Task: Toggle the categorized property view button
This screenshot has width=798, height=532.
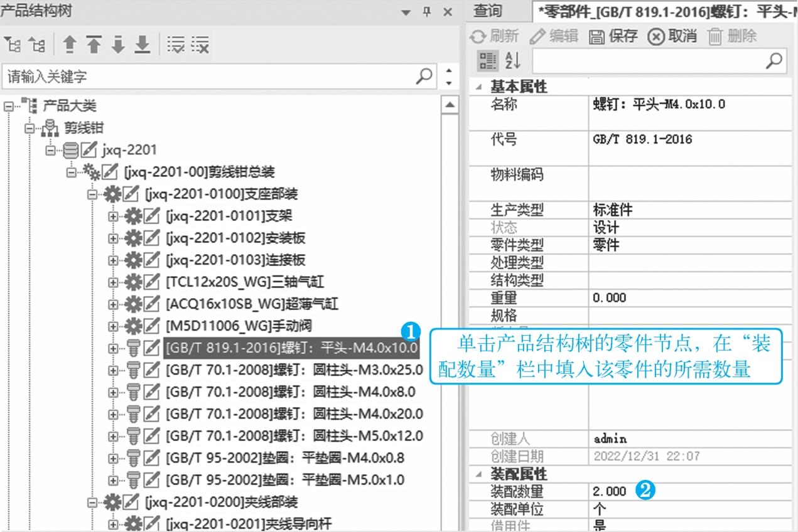Action: point(487,60)
